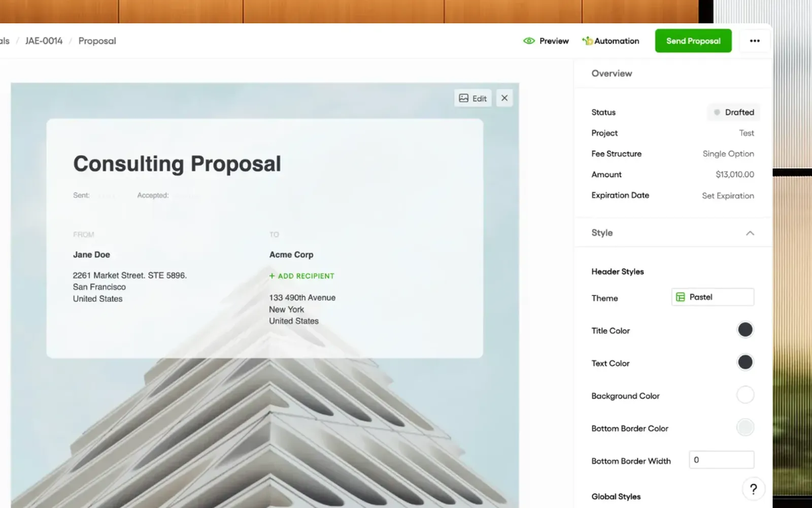The height and width of the screenshot is (508, 812).
Task: Go to JAE-0014 breadcrumb
Action: tap(44, 41)
